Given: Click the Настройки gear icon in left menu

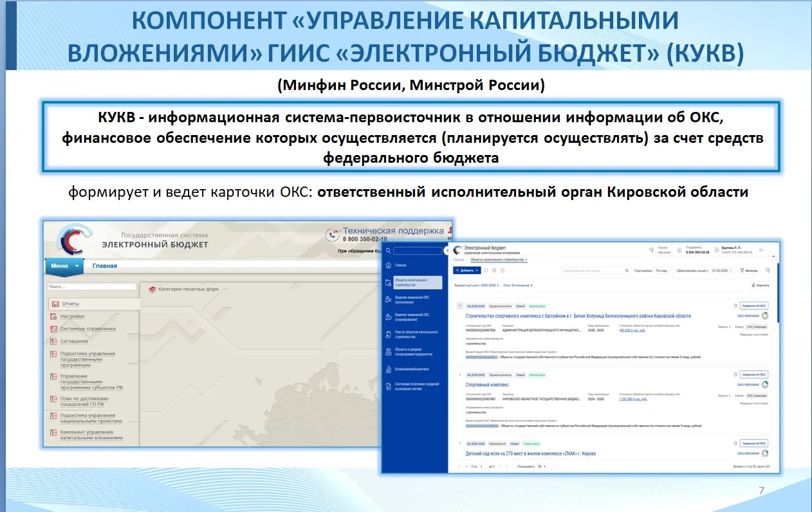Looking at the screenshot, I should click(55, 316).
